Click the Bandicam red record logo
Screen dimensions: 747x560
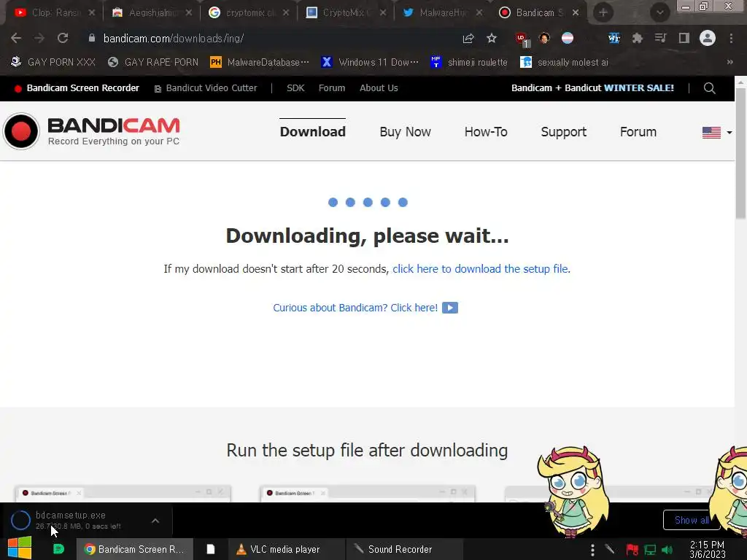tap(21, 131)
